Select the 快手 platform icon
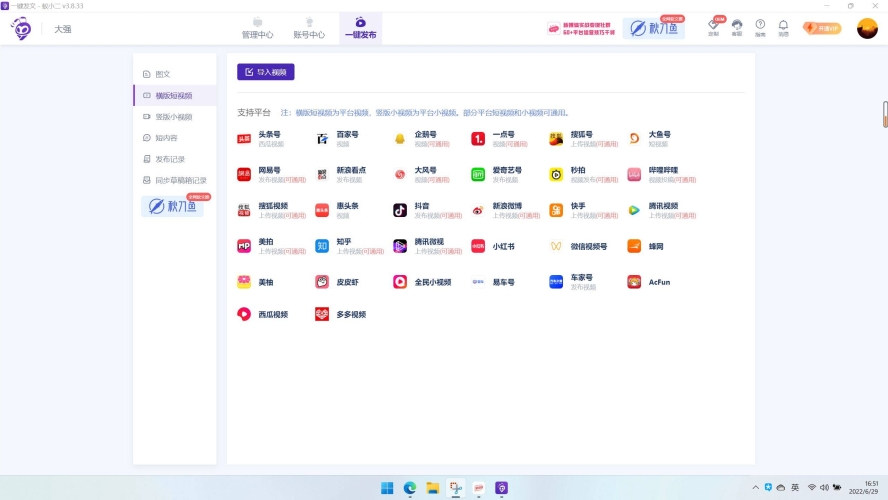 tap(556, 210)
